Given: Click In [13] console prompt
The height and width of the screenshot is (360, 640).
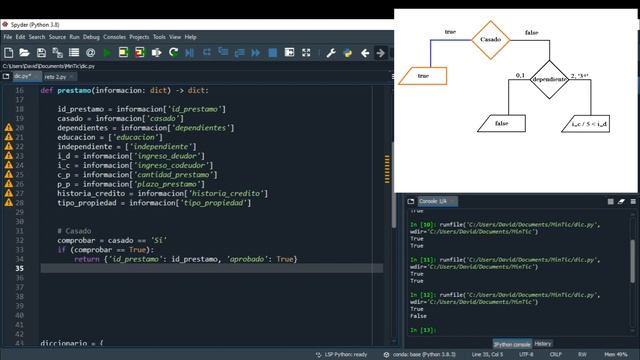Looking at the screenshot, I should tap(423, 330).
